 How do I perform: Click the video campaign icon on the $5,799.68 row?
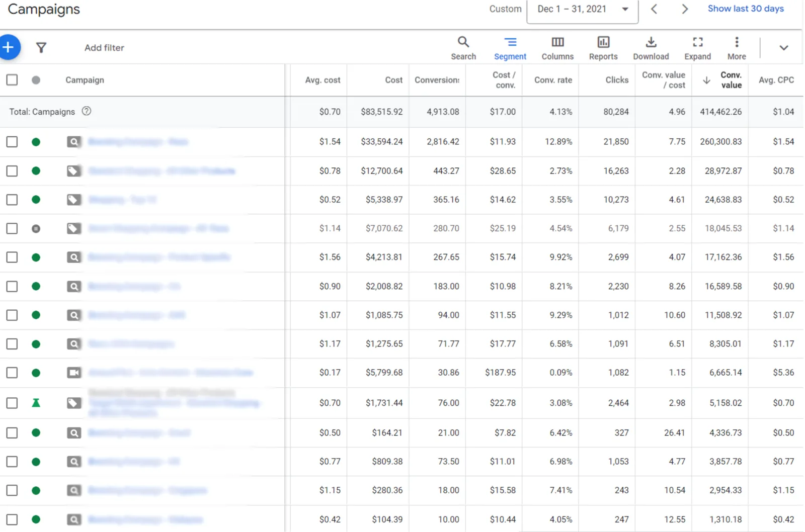74,373
